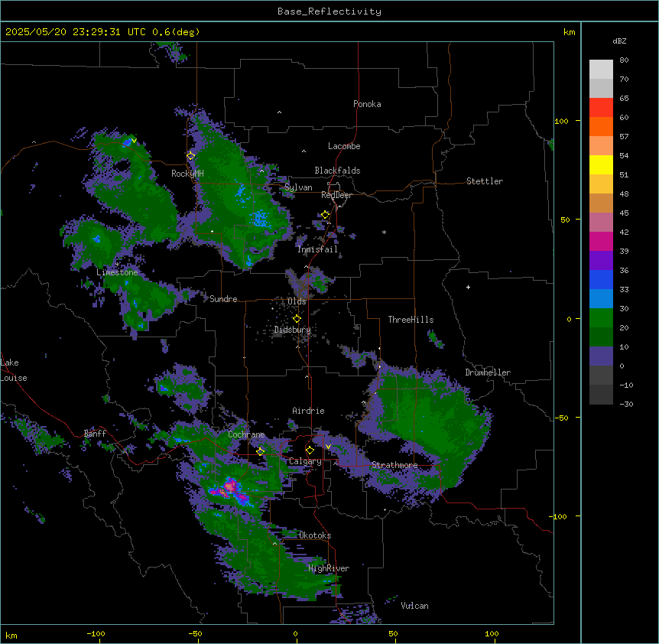The image size is (659, 644).
Task: Click the Ponoka city label
Action: [367, 104]
